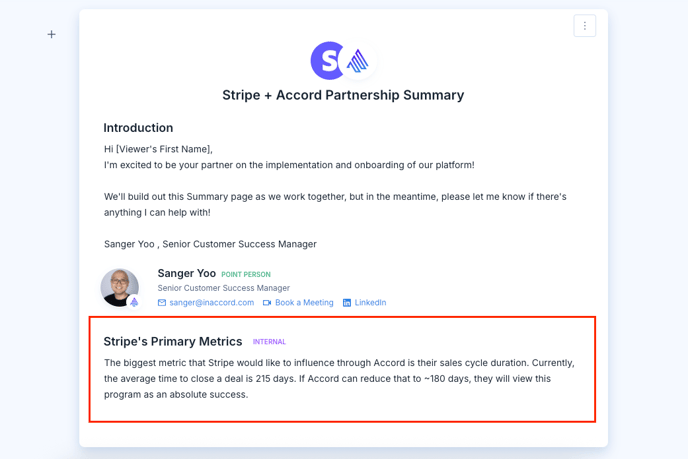Open the LinkedIn profile link
This screenshot has width=688, height=459.
370,303
